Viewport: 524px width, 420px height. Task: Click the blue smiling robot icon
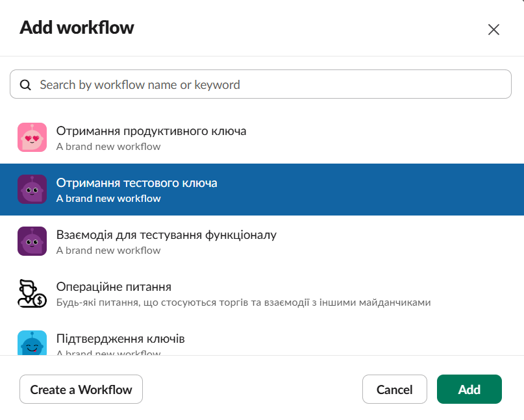[32, 343]
